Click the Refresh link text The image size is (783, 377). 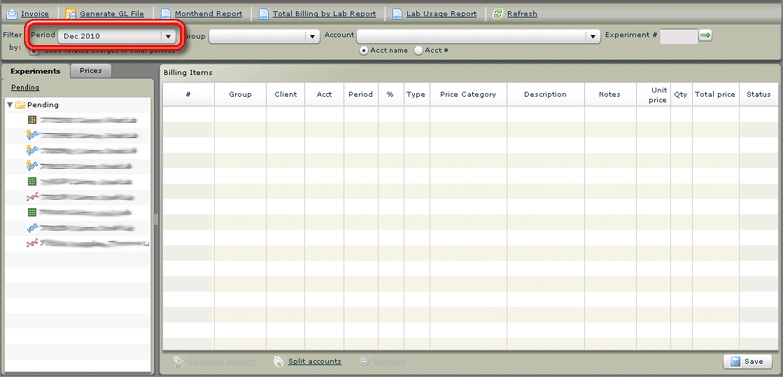[x=522, y=14]
